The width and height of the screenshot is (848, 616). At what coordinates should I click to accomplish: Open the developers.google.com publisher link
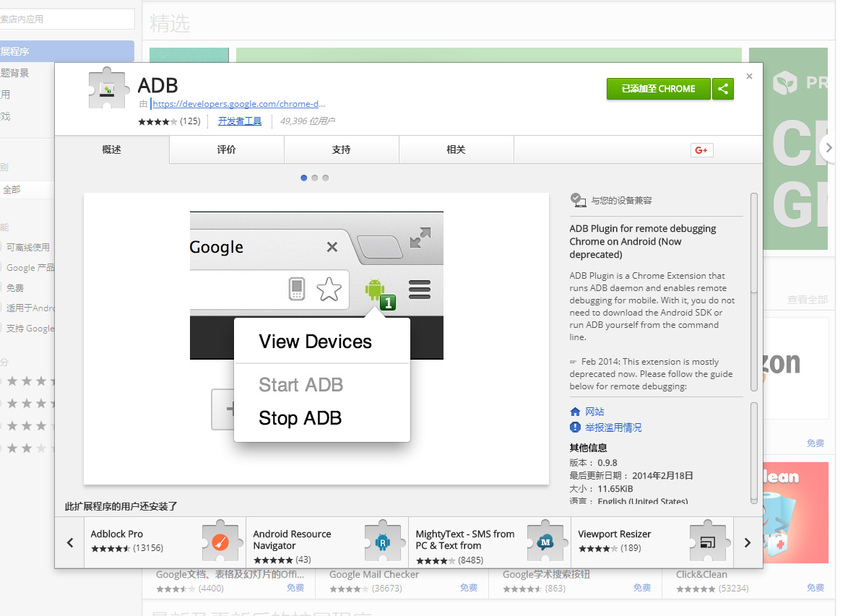(238, 104)
